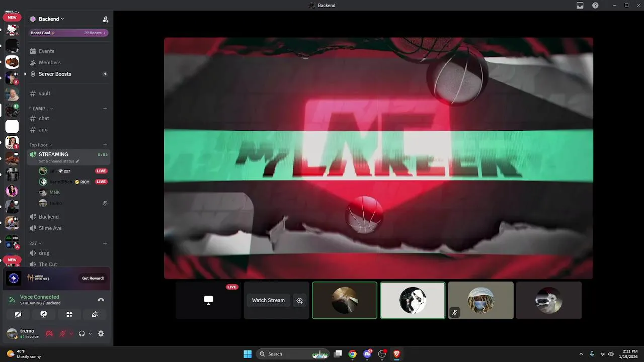
Task: Unmute the microphone
Action: point(63,333)
